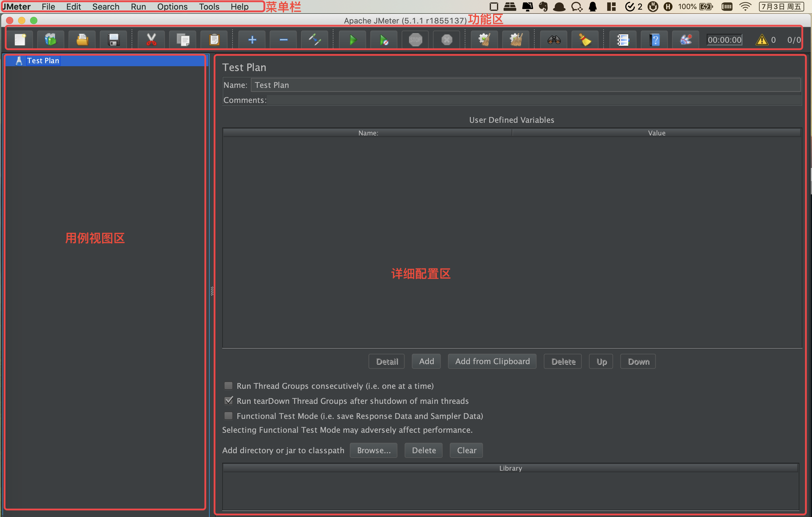Enable Run Thread Groups consecutively checkbox
812x517 pixels.
pyautogui.click(x=229, y=385)
